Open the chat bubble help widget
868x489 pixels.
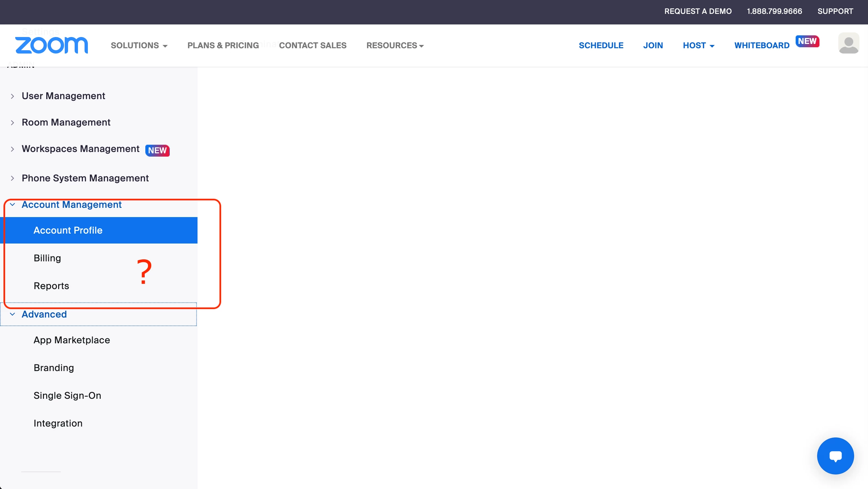[x=835, y=456]
